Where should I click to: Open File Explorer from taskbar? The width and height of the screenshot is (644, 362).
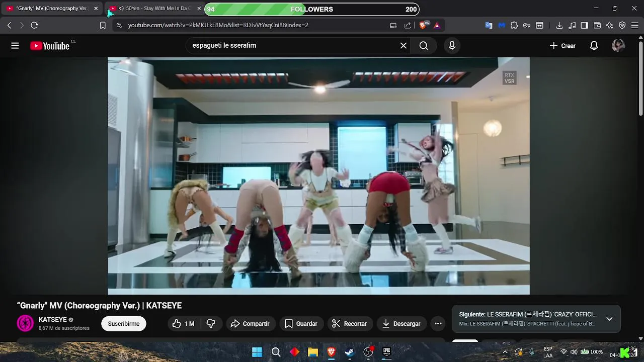pyautogui.click(x=313, y=352)
